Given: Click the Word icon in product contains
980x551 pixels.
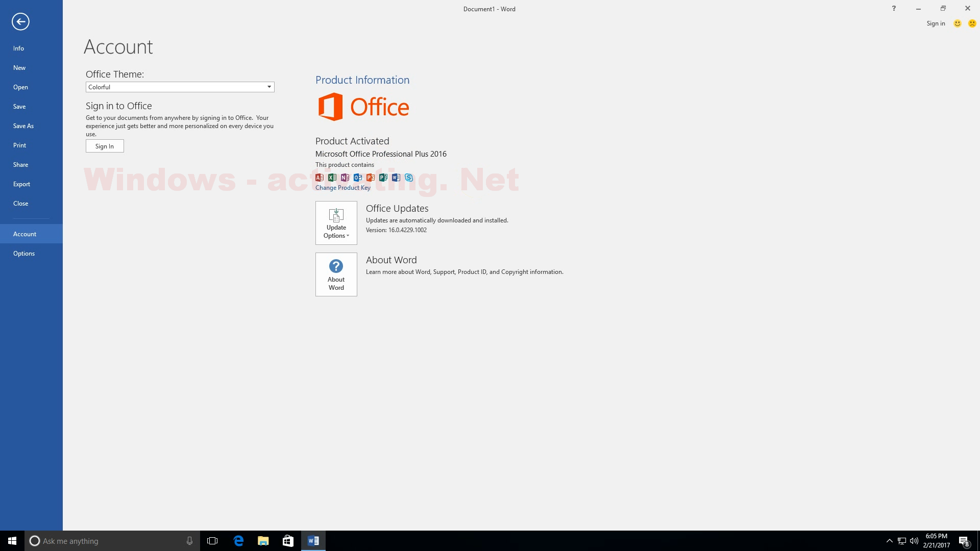Looking at the screenshot, I should pos(397,177).
